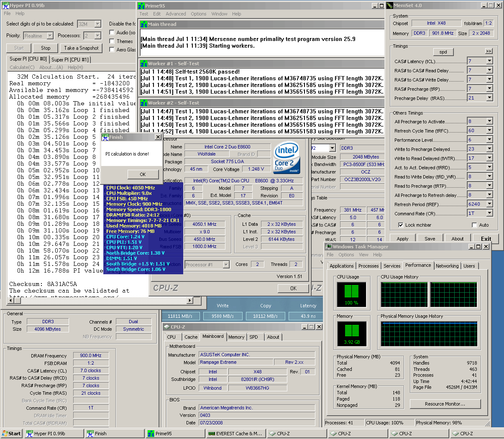
Task: Click the spd button in MemSet
Action: click(x=443, y=52)
